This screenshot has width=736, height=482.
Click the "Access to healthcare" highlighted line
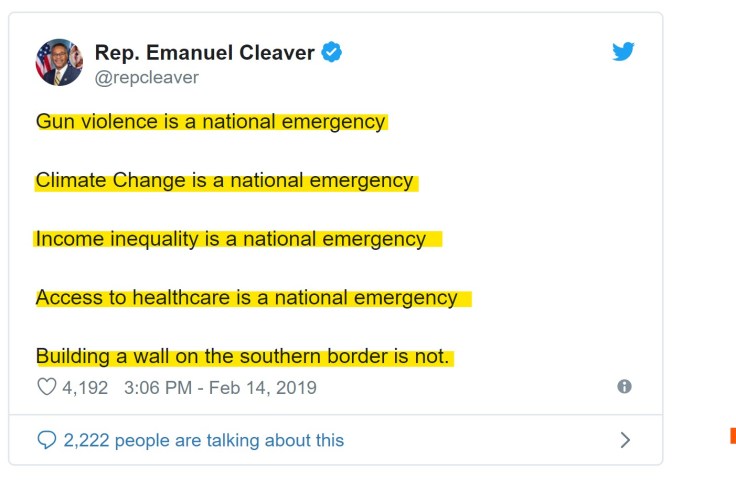pyautogui.click(x=246, y=298)
